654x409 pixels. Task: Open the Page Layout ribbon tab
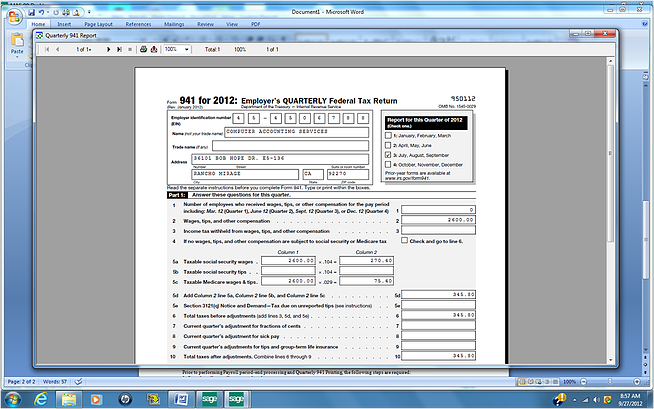(98, 24)
